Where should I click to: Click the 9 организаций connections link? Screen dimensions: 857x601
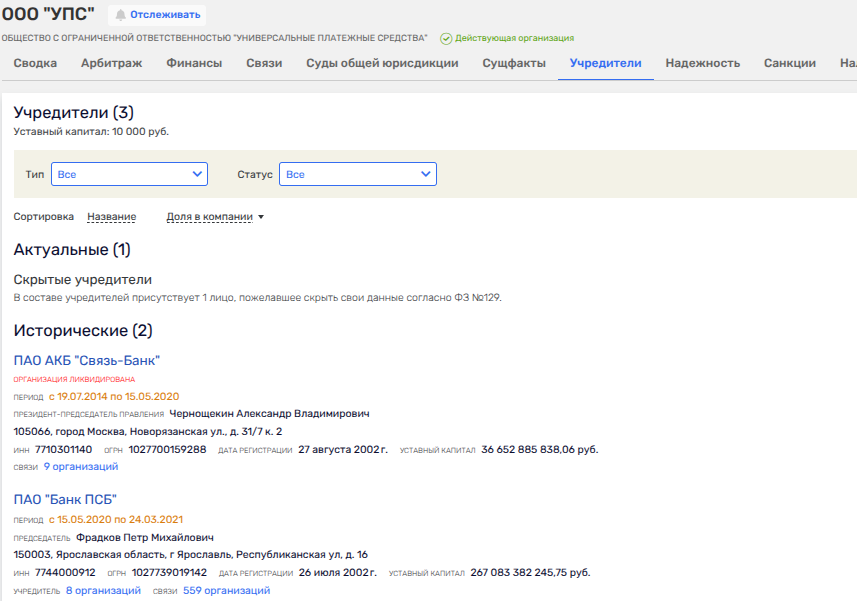coord(81,466)
